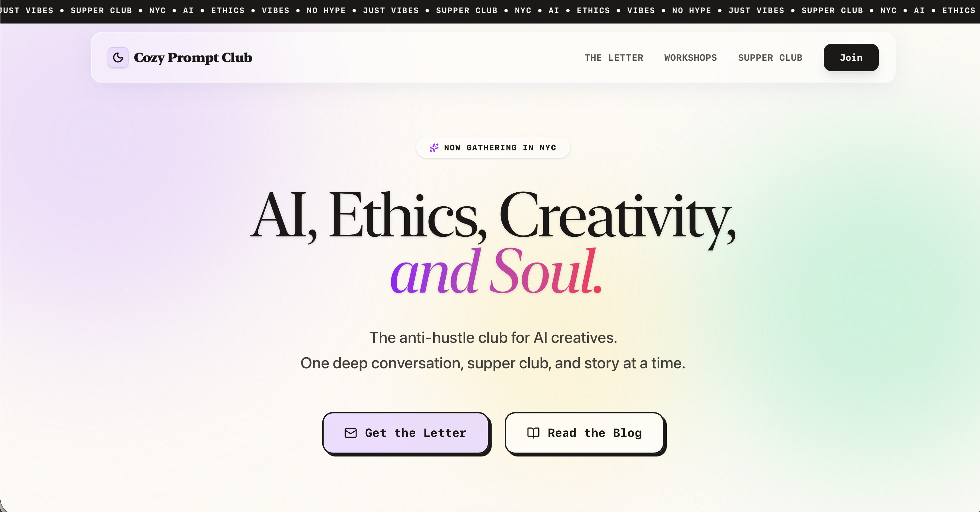Select Supper Club in the navigation bar

point(770,58)
